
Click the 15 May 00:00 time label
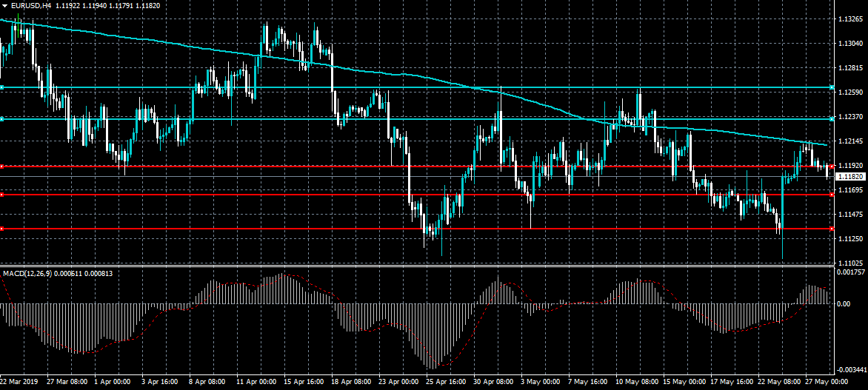(x=684, y=382)
